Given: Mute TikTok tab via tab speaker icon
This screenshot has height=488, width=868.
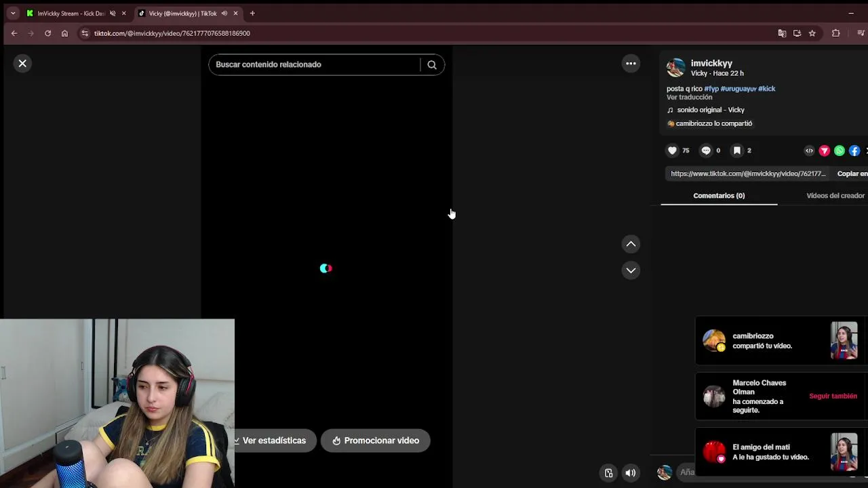Looking at the screenshot, I should pyautogui.click(x=224, y=13).
